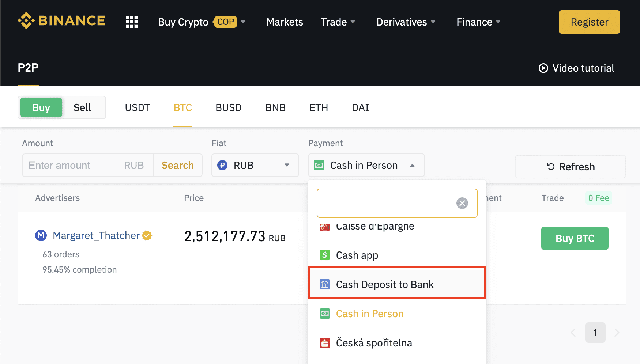This screenshot has width=640, height=364.
Task: Open the Markets menu item
Action: pos(285,22)
